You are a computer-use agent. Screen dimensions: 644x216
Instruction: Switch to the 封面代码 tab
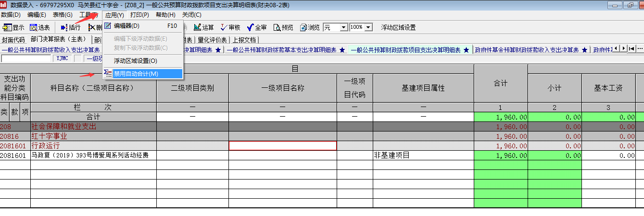[x=13, y=40]
